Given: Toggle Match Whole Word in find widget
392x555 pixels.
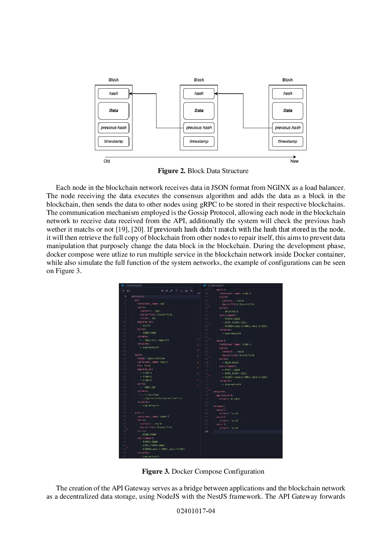Looking at the screenshot, I should click(167, 290).
